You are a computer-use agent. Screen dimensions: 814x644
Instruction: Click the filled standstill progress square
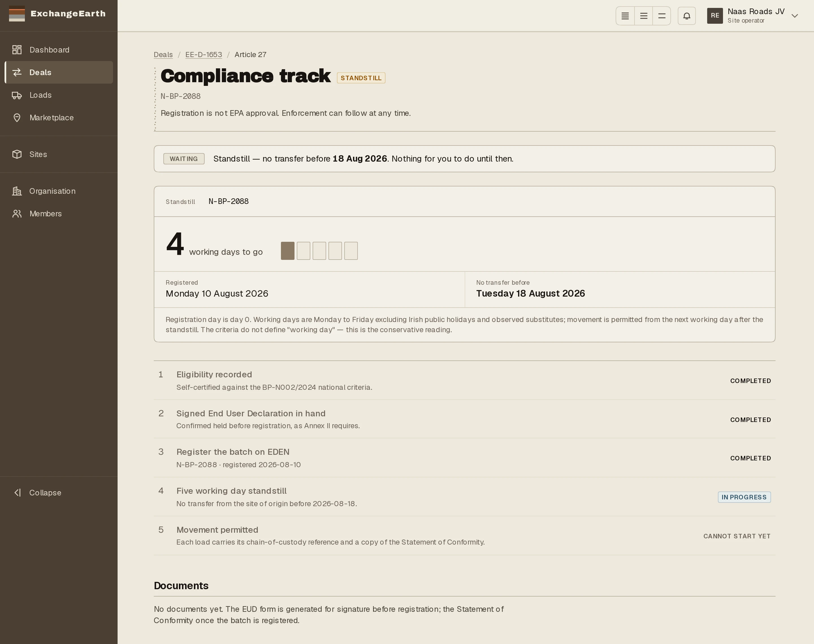click(x=288, y=251)
